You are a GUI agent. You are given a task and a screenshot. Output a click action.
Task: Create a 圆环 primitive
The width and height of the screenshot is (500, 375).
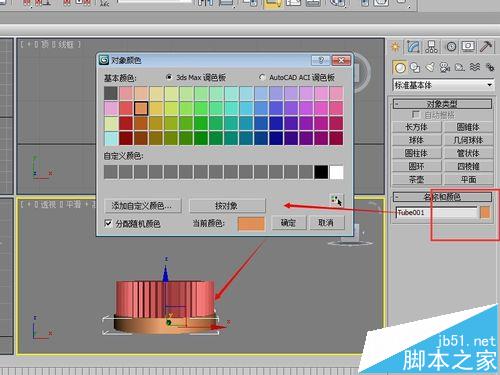[x=416, y=166]
